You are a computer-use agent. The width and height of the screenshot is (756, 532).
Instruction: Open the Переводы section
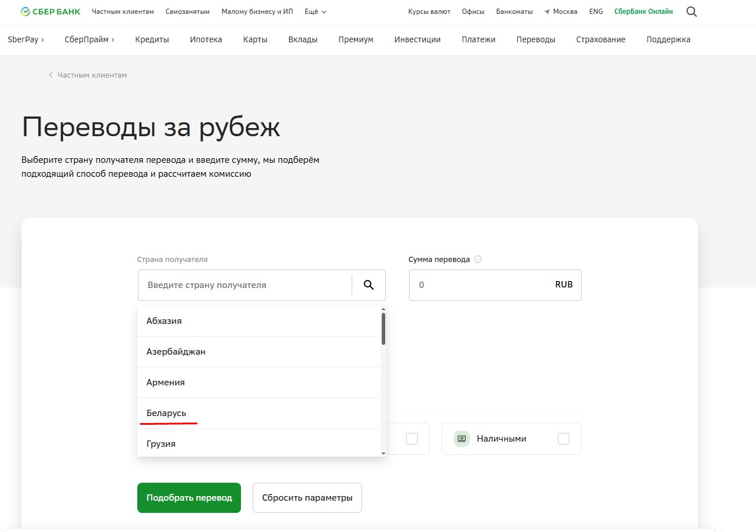(536, 39)
